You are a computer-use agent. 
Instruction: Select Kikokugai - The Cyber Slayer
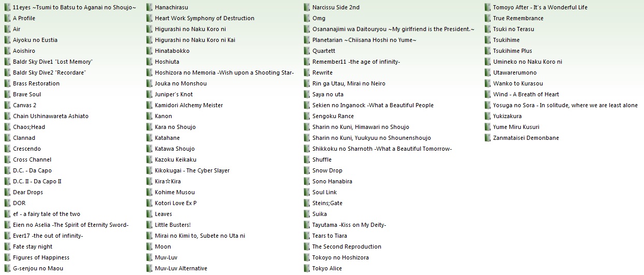(192, 170)
